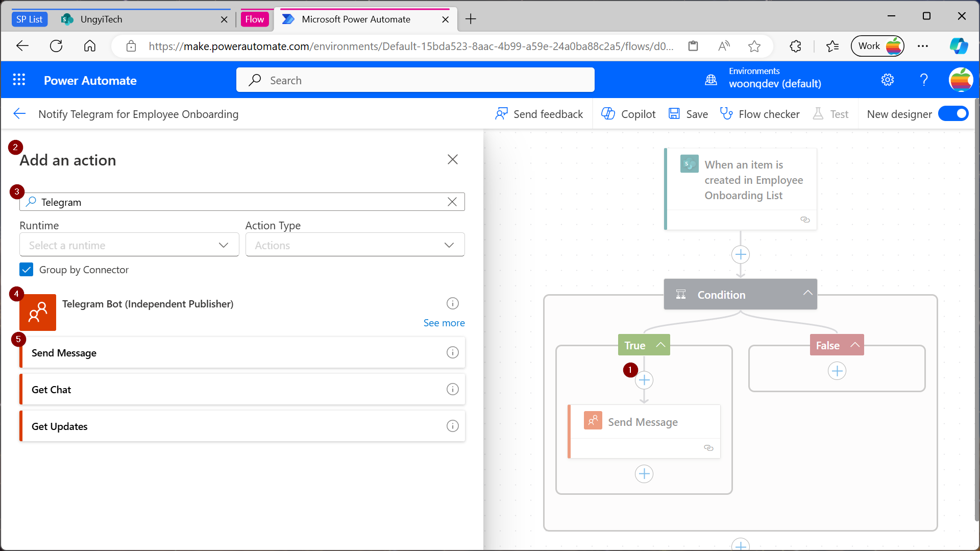Go back in browser history
The image size is (980, 551).
tap(22, 46)
